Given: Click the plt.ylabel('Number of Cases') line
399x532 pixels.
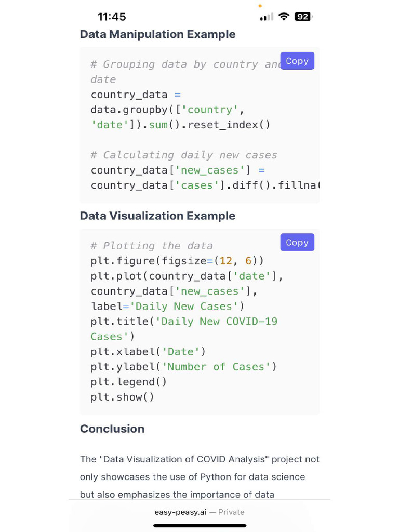Looking at the screenshot, I should coord(183,367).
